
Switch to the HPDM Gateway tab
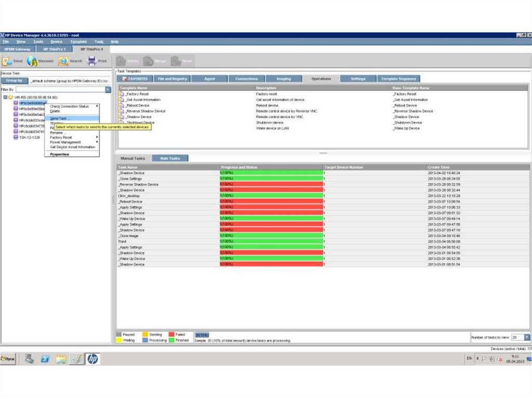18,49
